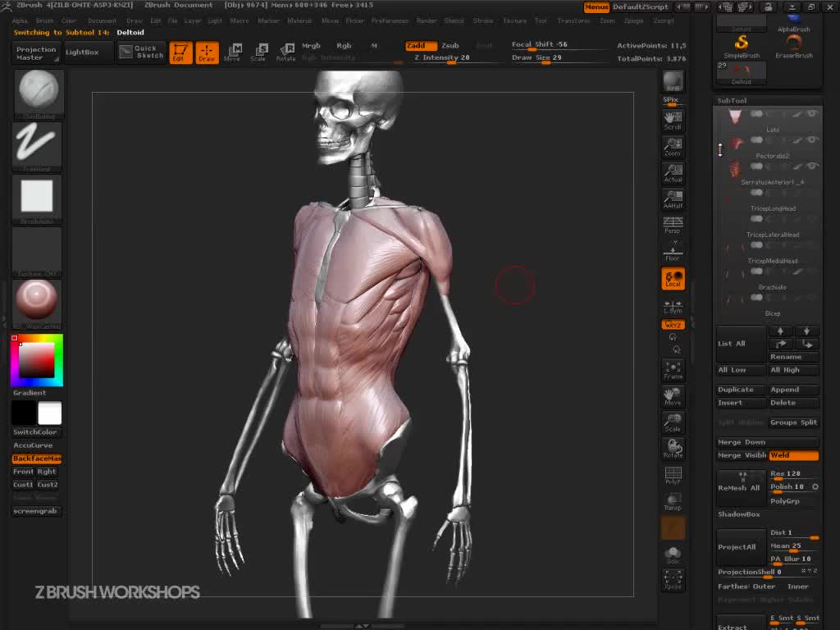Select the Scale transform tool in top shelf
840x630 pixels.
click(x=258, y=52)
